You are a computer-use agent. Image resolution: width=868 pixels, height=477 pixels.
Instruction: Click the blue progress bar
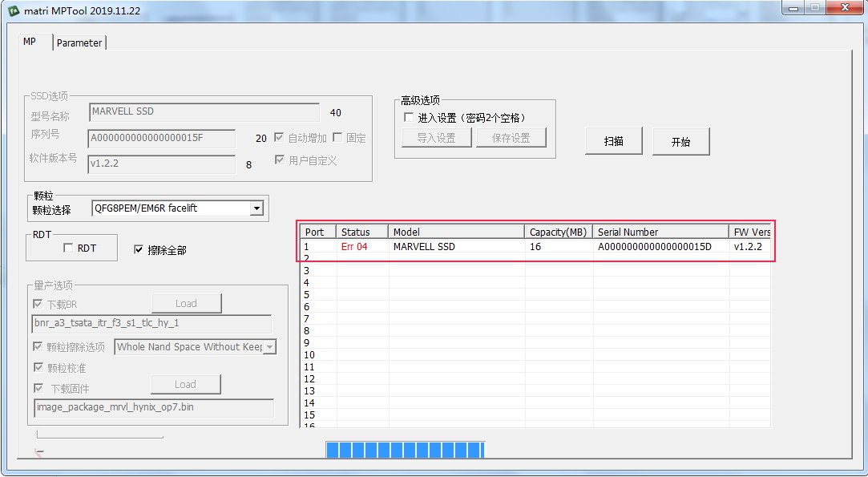pyautogui.click(x=406, y=450)
